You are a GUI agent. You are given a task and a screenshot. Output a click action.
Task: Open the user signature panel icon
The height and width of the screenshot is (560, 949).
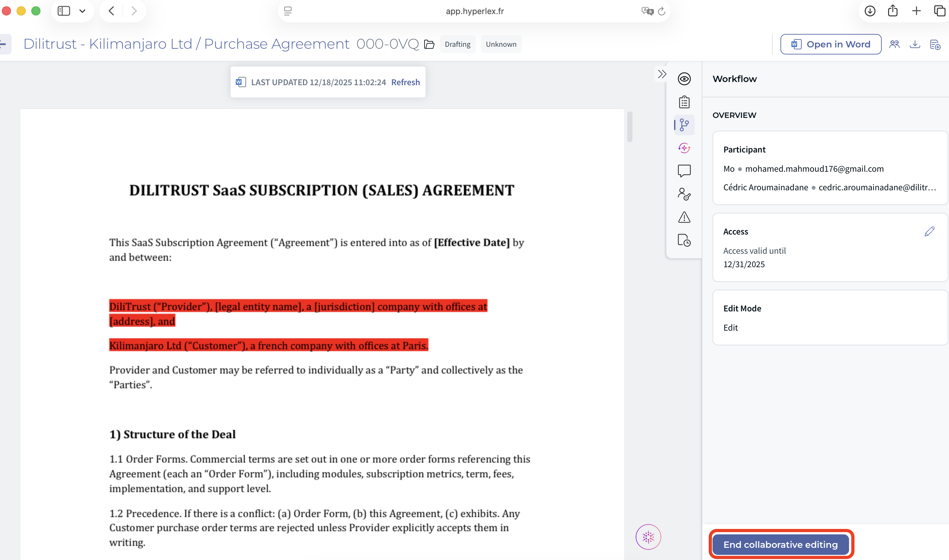[x=684, y=194]
